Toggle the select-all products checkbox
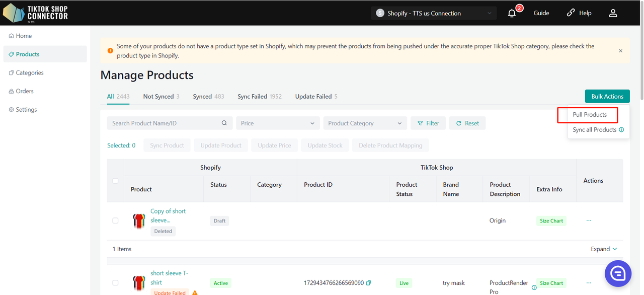 pos(115,181)
